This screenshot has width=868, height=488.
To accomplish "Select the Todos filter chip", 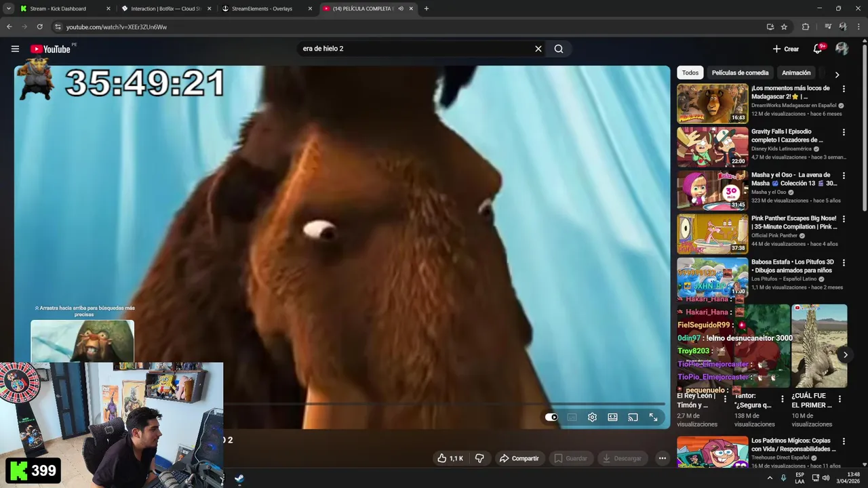I will tap(690, 73).
